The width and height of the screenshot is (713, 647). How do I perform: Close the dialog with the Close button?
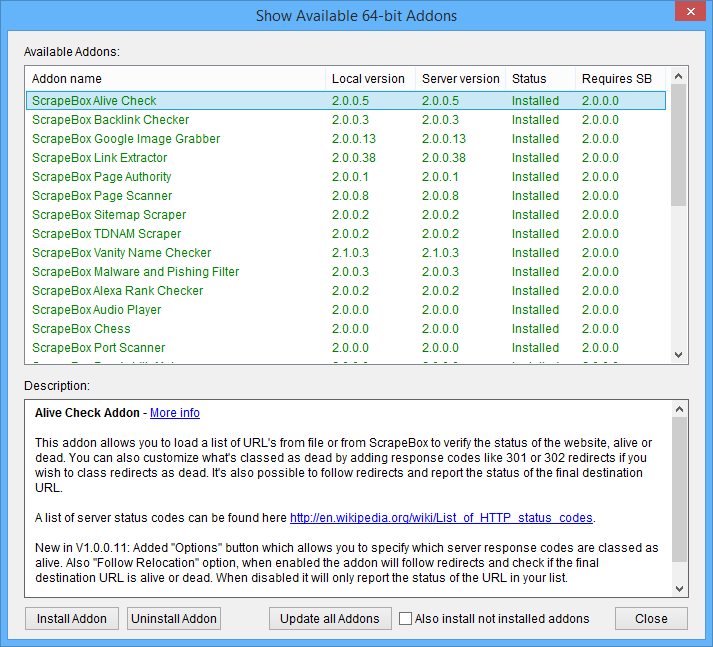pos(651,618)
